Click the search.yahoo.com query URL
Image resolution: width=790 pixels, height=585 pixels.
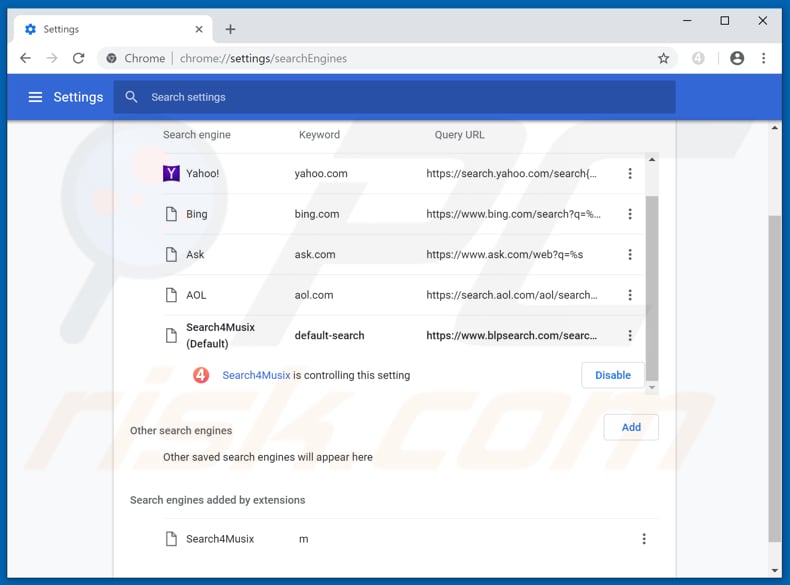tap(511, 173)
